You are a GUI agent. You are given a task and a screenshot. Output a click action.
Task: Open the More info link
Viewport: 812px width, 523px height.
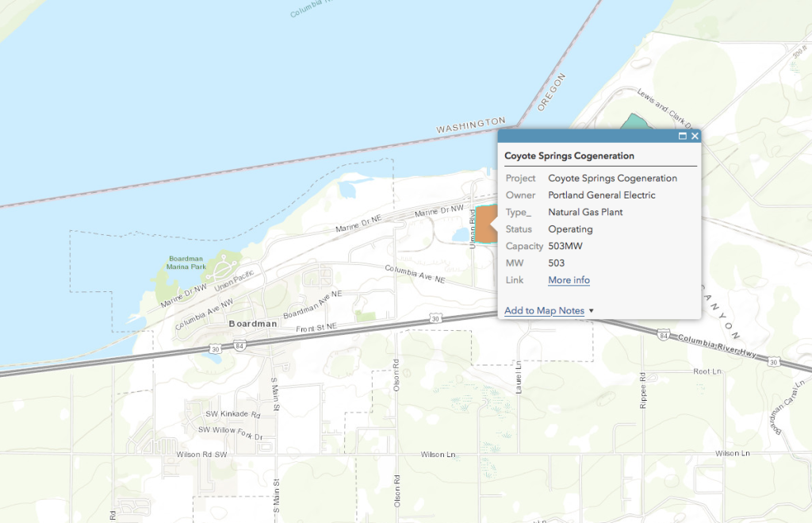pos(569,280)
